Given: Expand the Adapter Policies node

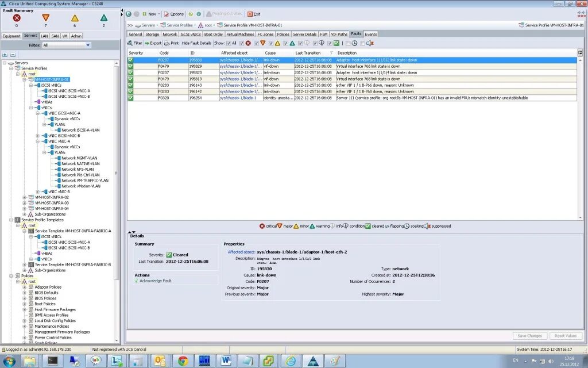Looking at the screenshot, I should [25, 287].
